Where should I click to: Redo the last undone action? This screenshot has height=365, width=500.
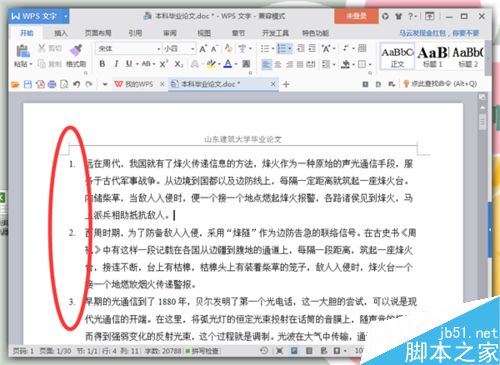pos(89,84)
